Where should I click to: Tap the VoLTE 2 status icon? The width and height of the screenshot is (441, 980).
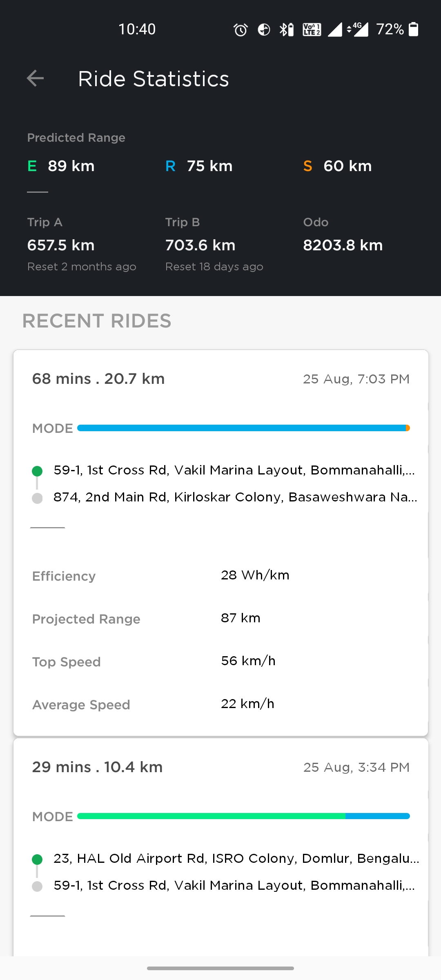[312, 29]
